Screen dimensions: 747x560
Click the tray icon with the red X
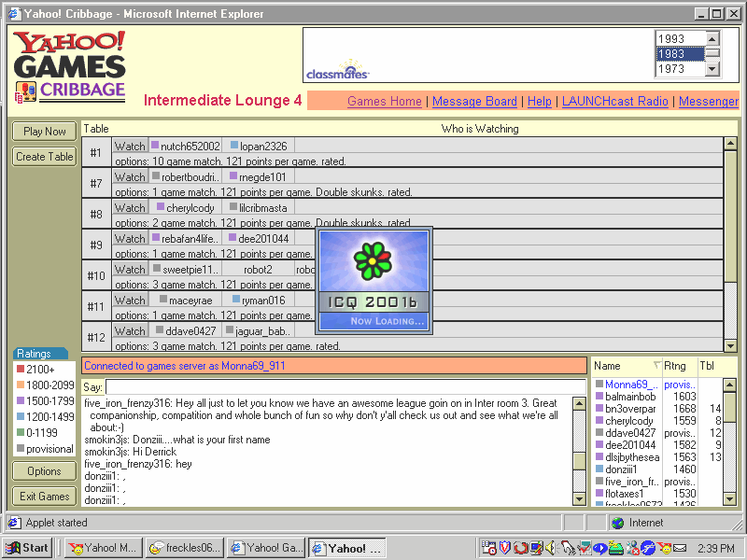click(632, 548)
